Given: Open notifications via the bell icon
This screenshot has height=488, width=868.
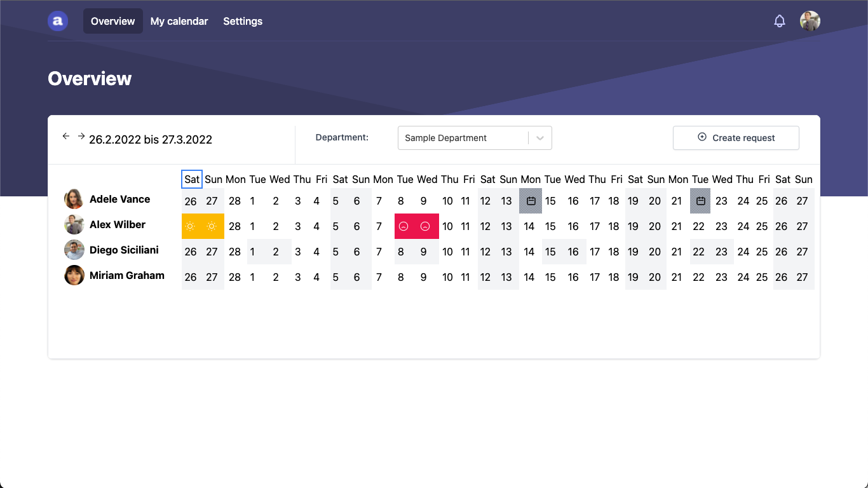Looking at the screenshot, I should coord(779,21).
